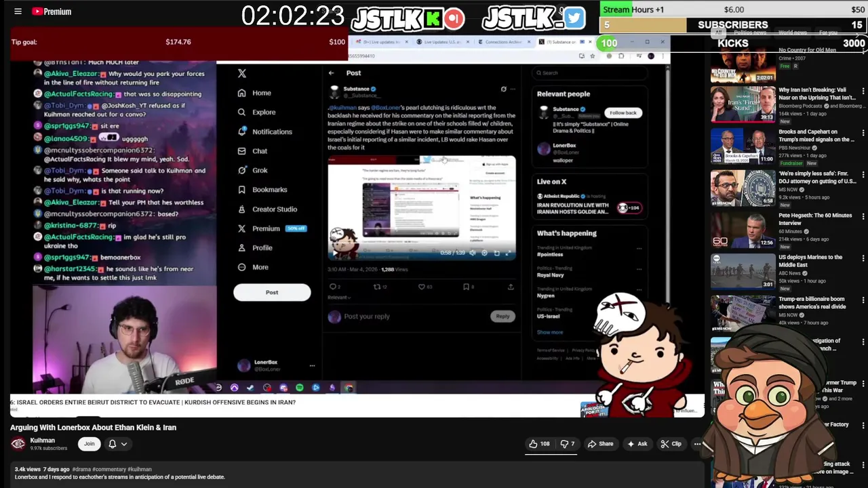Click the notification bell for Kuihman
This screenshot has width=868, height=488.
click(x=113, y=444)
